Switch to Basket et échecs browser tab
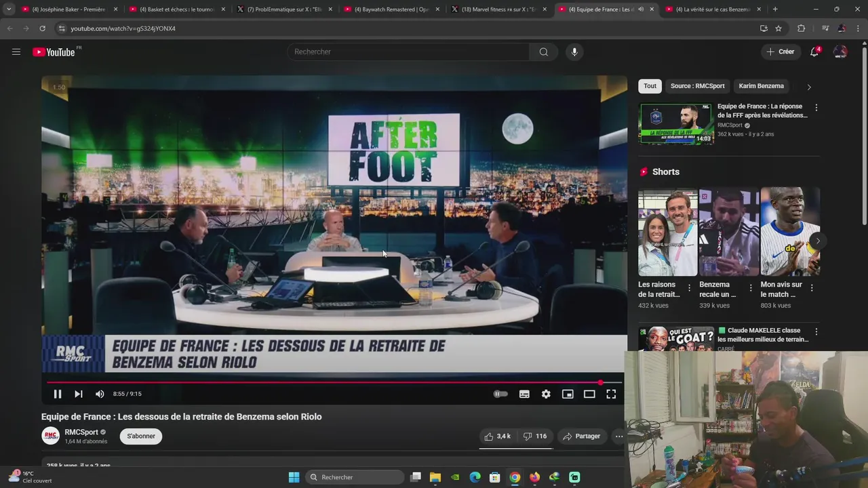The width and height of the screenshot is (868, 488). pos(177,9)
